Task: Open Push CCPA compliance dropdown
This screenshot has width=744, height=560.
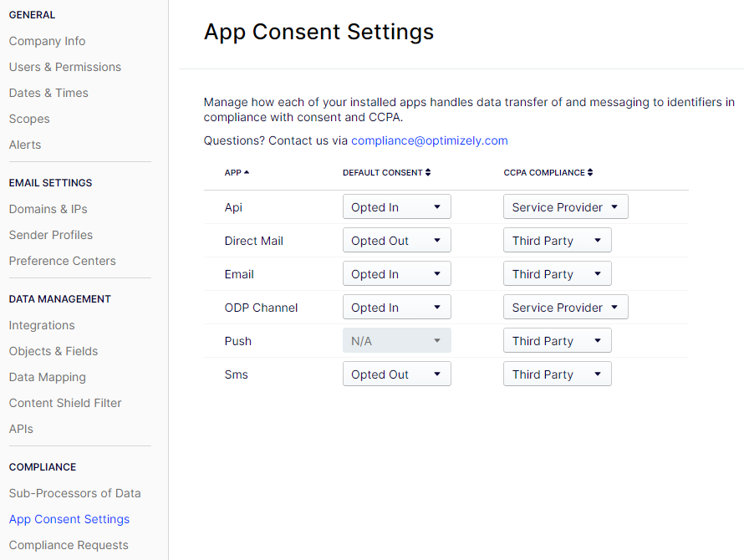Action: point(557,341)
